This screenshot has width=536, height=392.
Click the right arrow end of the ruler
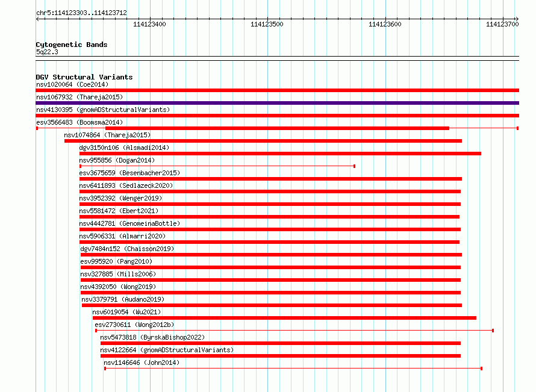(517, 19)
